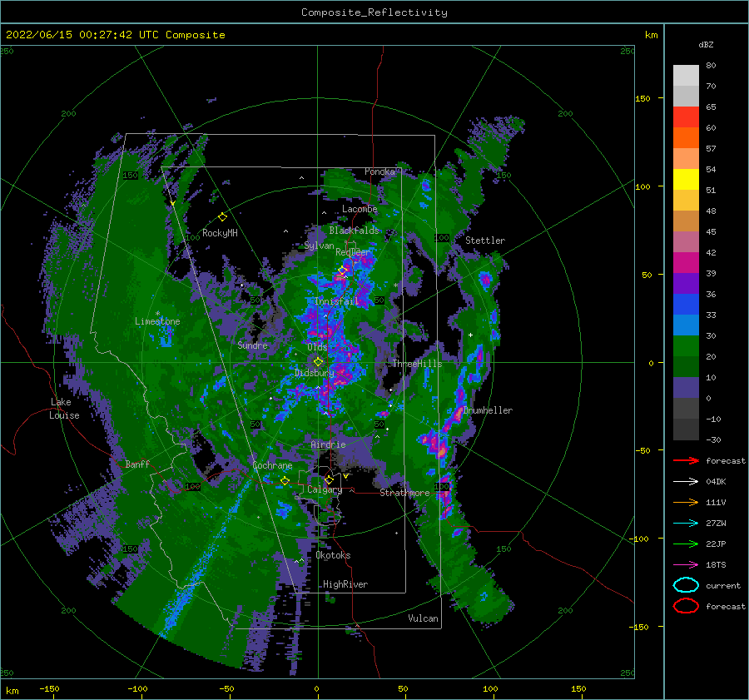
Task: Click the Airdrie city label
Action: (x=328, y=444)
